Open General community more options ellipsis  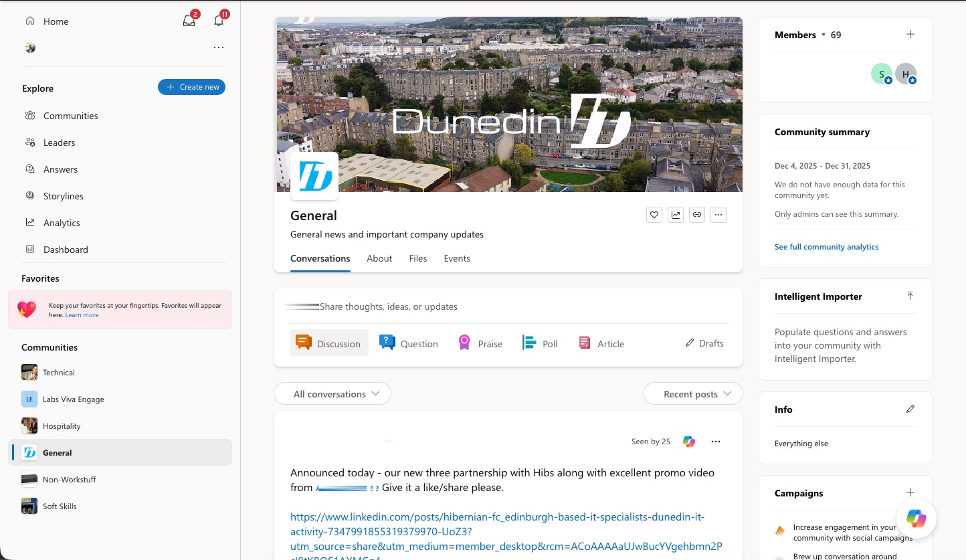click(x=718, y=215)
